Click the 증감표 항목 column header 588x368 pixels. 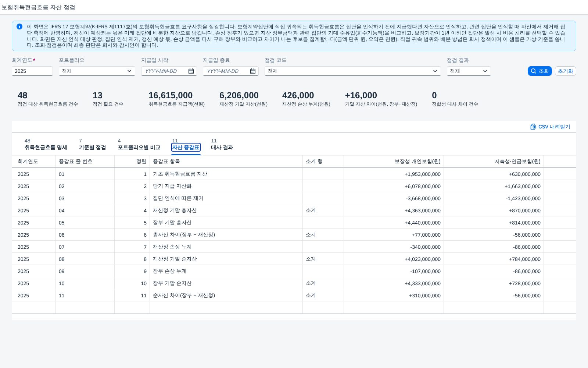[226, 162]
